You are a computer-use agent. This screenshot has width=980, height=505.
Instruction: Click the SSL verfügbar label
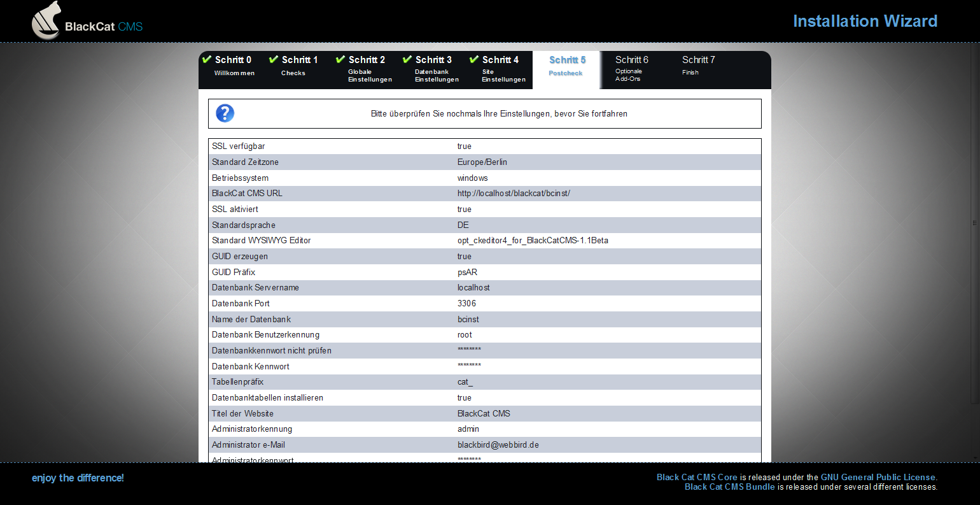(239, 146)
